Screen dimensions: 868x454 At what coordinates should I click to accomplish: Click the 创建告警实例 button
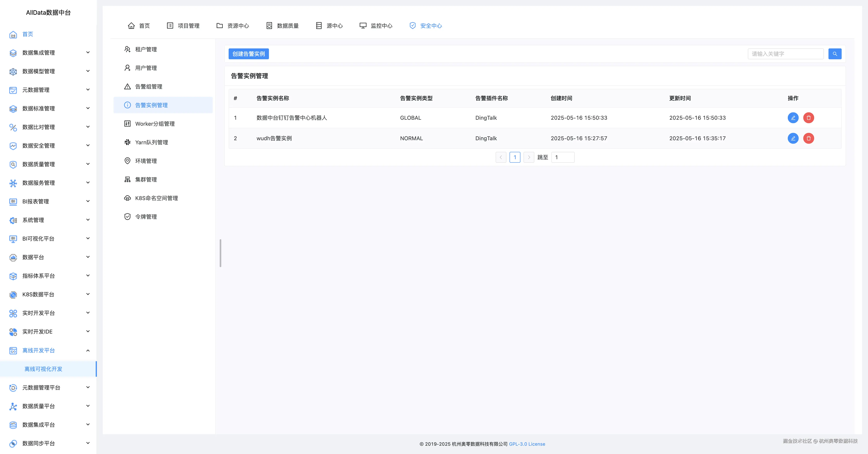248,53
